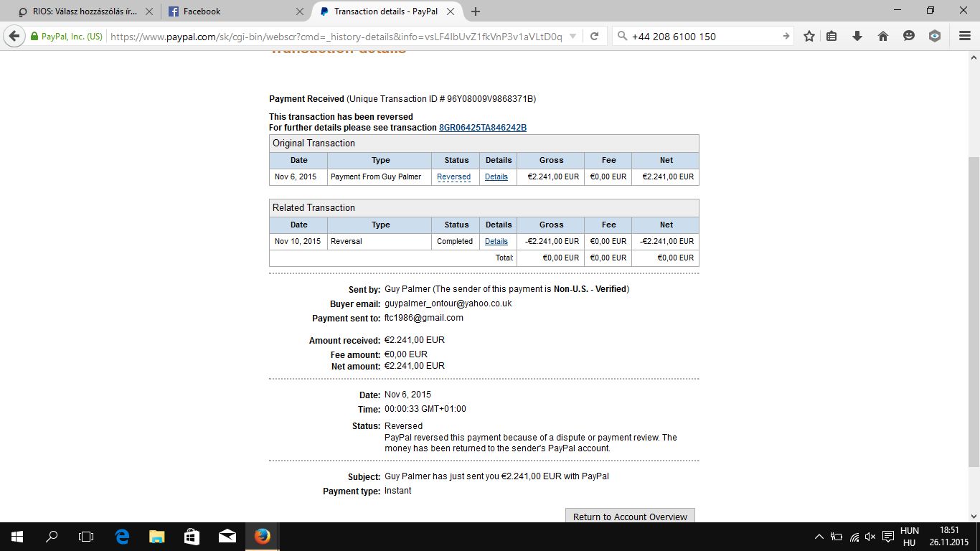
Task: Click the search go arrow in search box
Action: [786, 37]
